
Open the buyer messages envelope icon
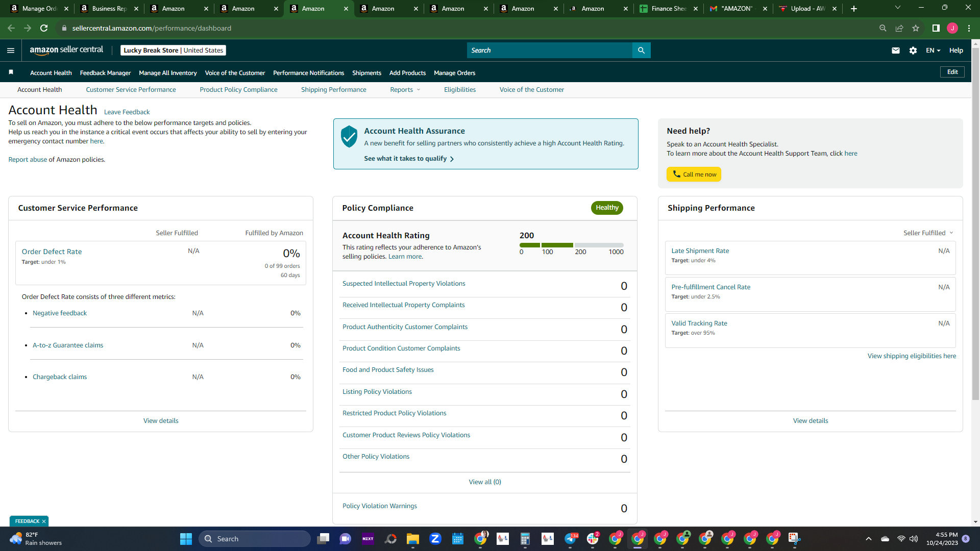(x=896, y=51)
